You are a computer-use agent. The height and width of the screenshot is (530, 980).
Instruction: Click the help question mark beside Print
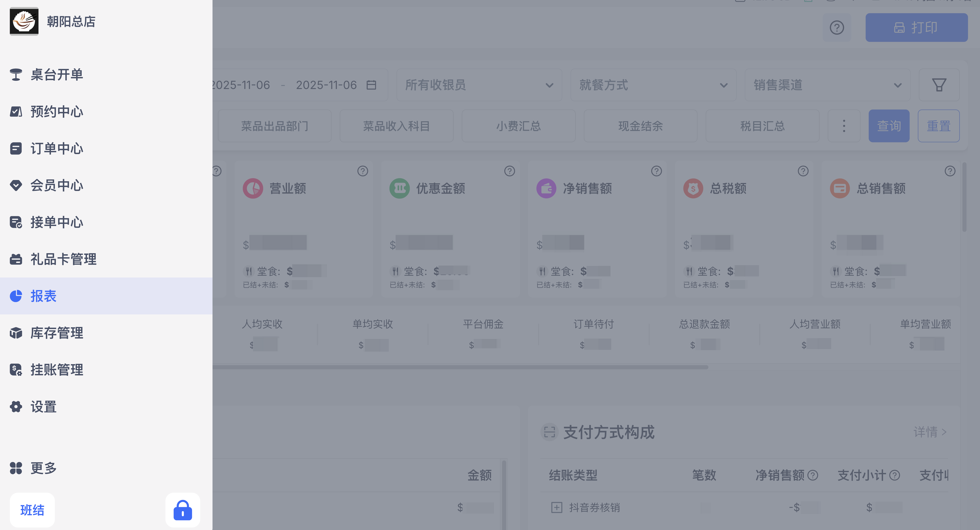tap(837, 27)
